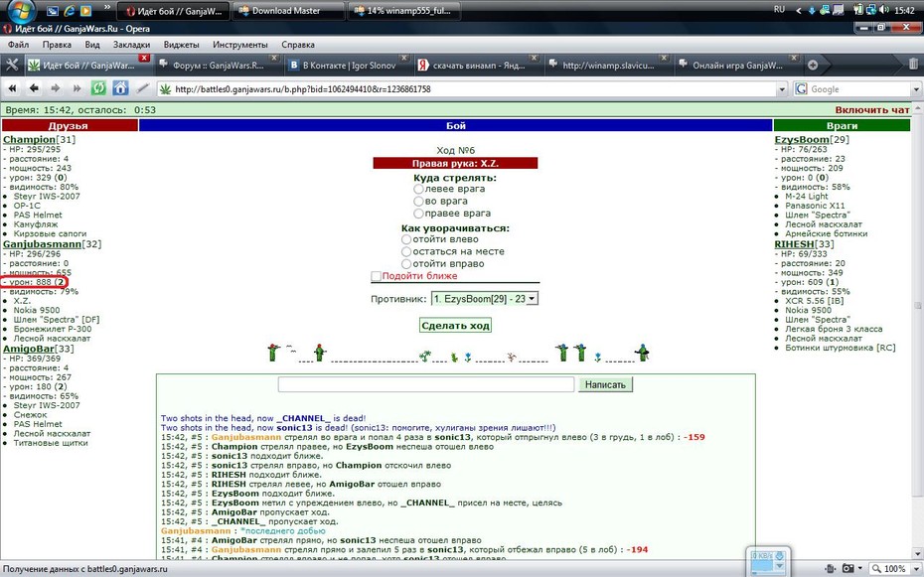The image size is (924, 577).
Task: Open the 100% zoom level dropdown
Action: [915, 568]
